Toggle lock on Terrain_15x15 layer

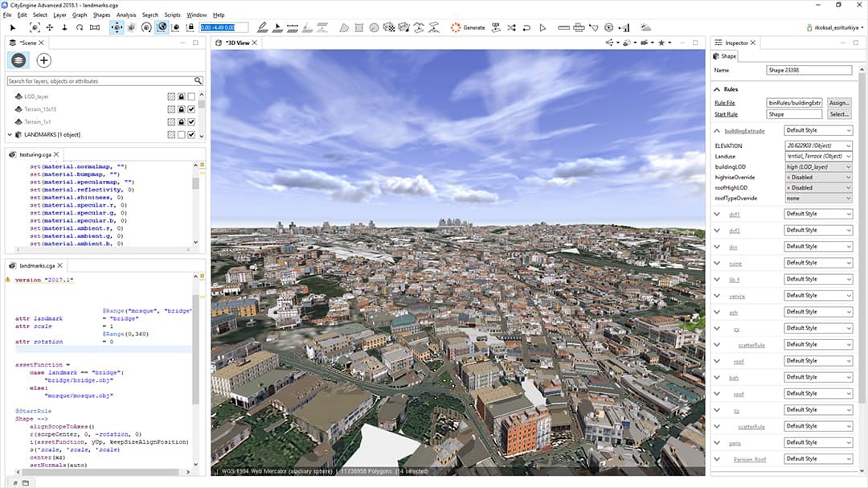click(x=181, y=109)
